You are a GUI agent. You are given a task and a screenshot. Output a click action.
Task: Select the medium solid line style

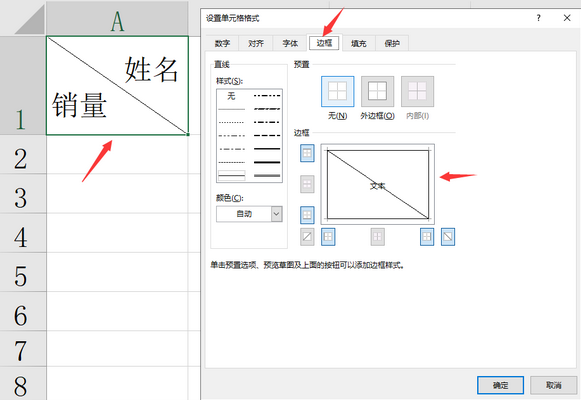click(x=267, y=149)
